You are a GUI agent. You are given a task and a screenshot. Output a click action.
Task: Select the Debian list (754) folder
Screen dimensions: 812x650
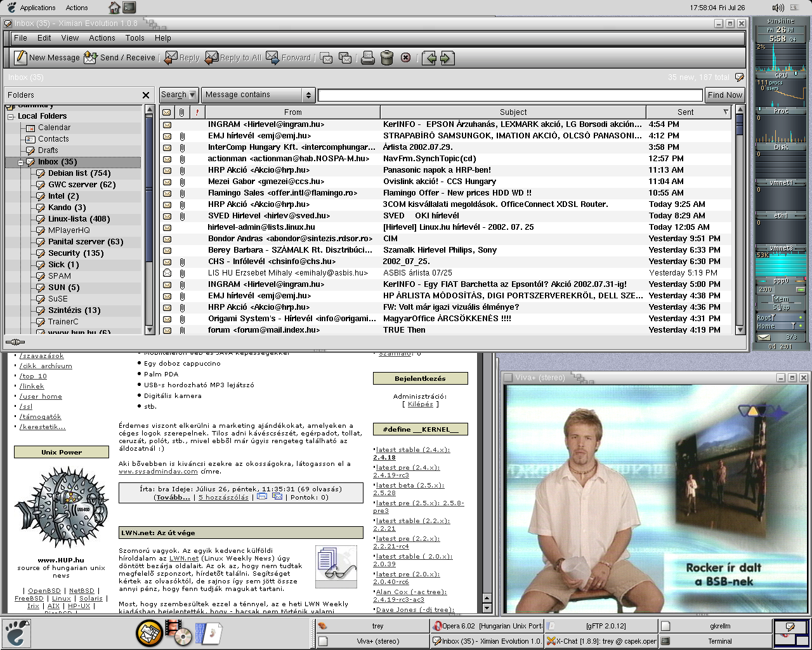[79, 173]
